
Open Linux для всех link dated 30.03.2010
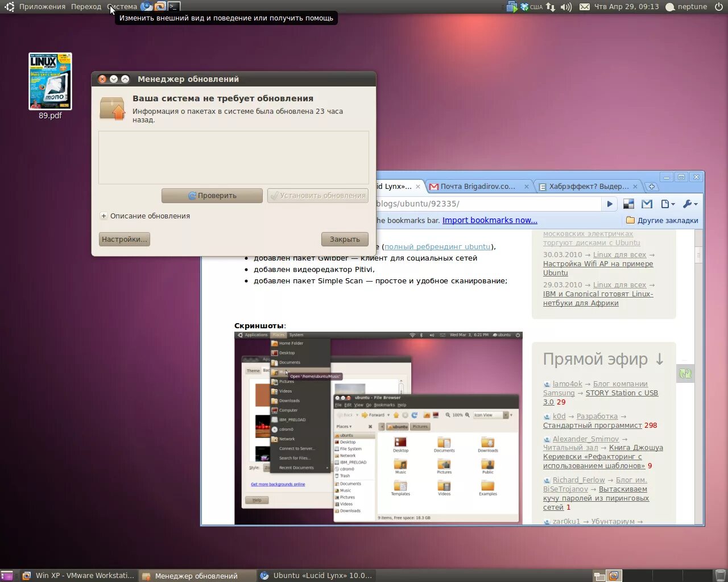coord(619,255)
